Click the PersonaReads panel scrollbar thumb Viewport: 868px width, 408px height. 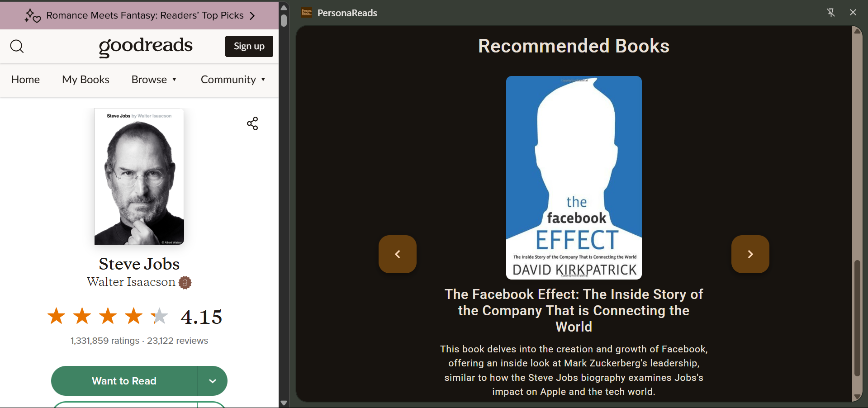coord(857,318)
